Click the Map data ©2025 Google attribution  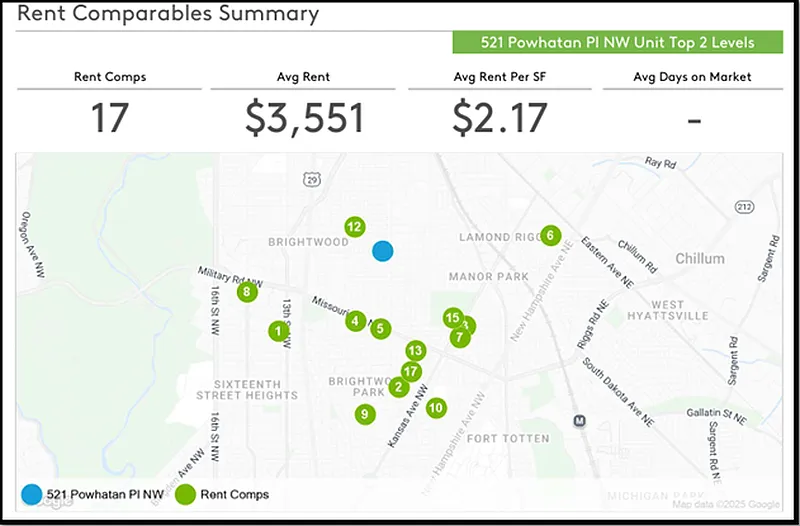727,505
